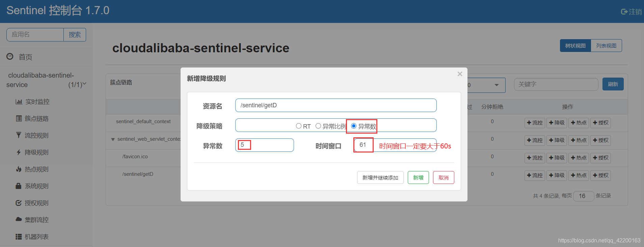Select RT degrade strategy radio
Screen dimensions: 644x247
coord(299,126)
